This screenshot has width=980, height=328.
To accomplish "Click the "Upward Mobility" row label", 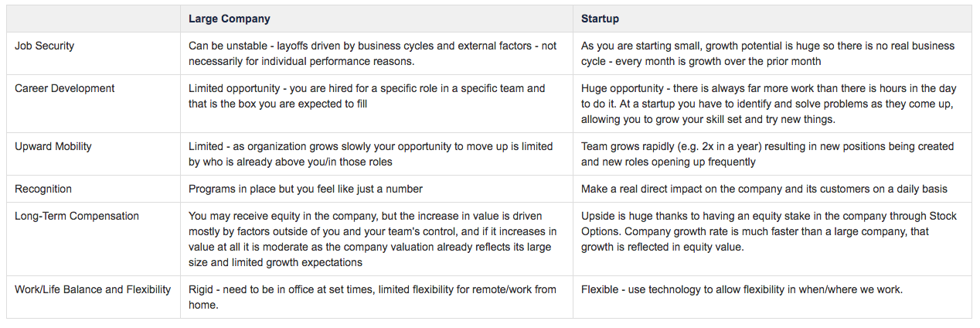I will (x=53, y=146).
